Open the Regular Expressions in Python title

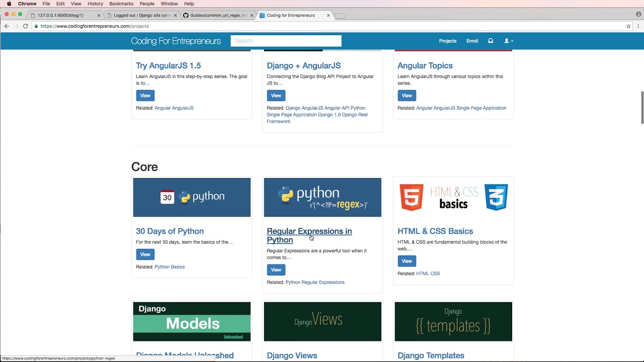coord(309,235)
